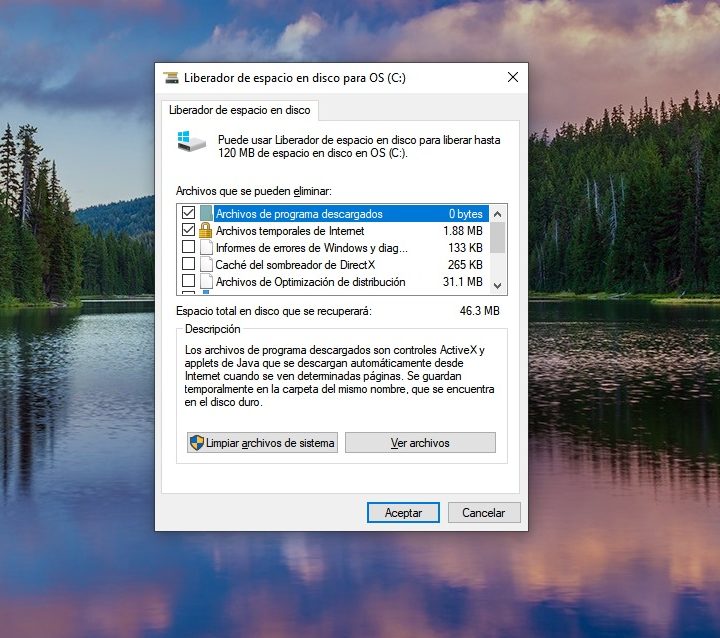The width and height of the screenshot is (720, 638).
Task: Click the Ver archivos button
Action: 420,443
